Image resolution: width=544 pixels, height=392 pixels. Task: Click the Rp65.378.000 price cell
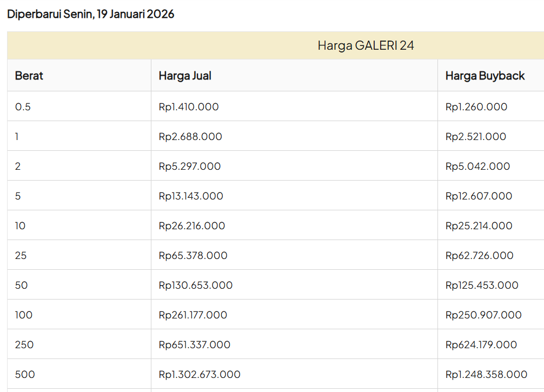[x=193, y=256]
